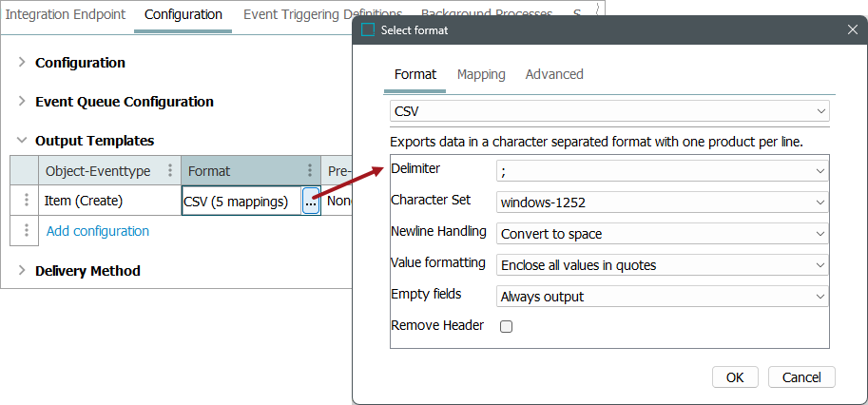Click the Add configuration link
This screenshot has height=405, width=868.
pyautogui.click(x=98, y=231)
